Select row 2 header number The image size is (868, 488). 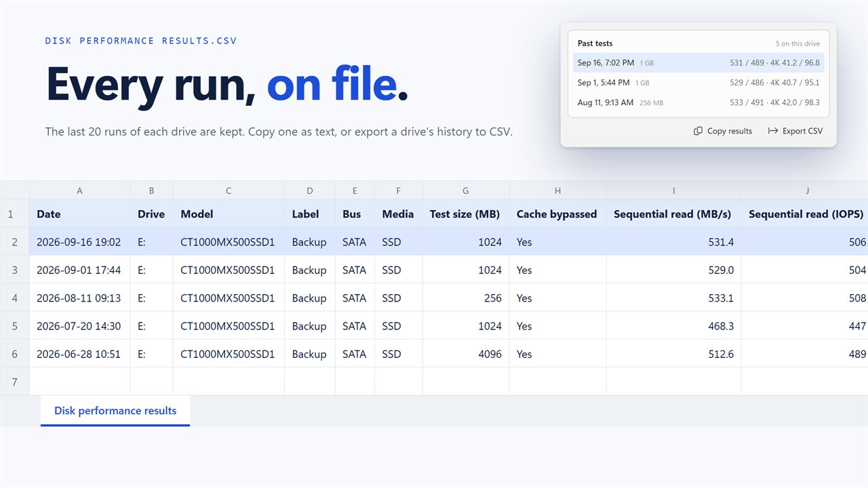pos(14,242)
